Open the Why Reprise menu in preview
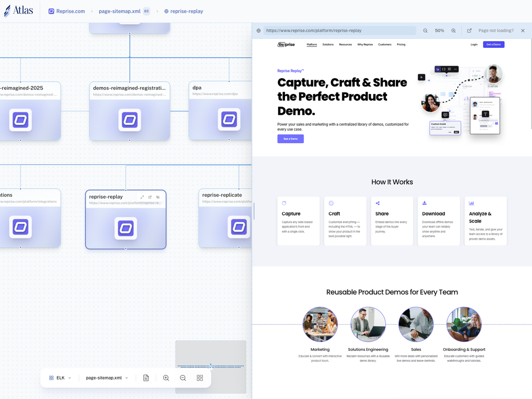 coord(365,44)
